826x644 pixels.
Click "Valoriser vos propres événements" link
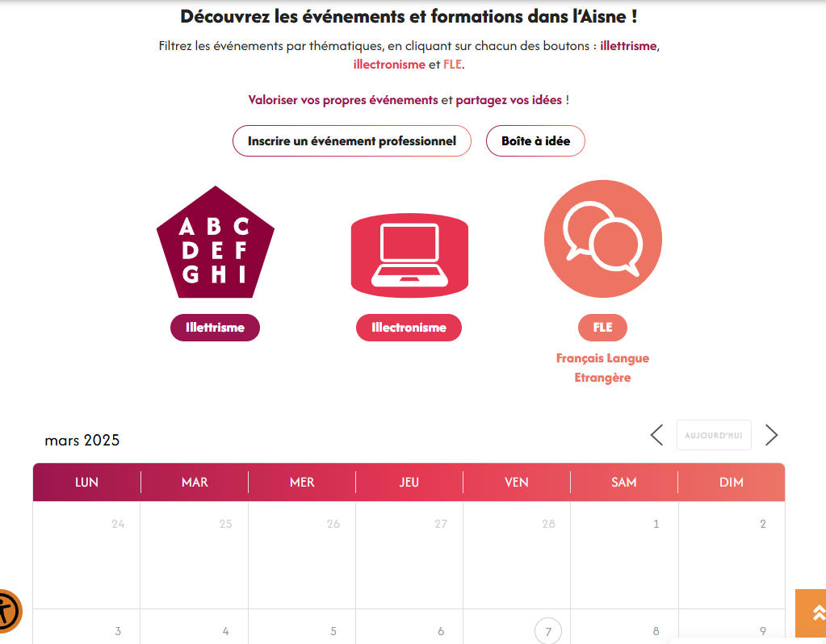pyautogui.click(x=342, y=100)
